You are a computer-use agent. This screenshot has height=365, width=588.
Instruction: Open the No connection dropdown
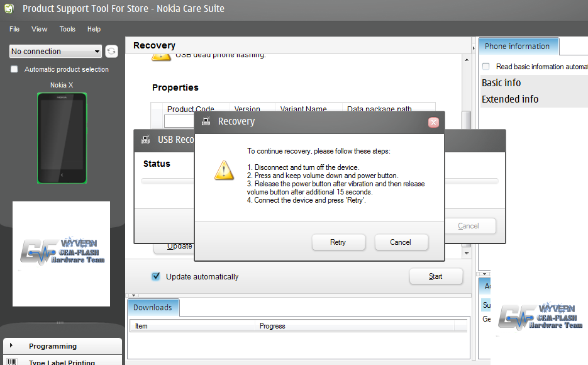[55, 52]
